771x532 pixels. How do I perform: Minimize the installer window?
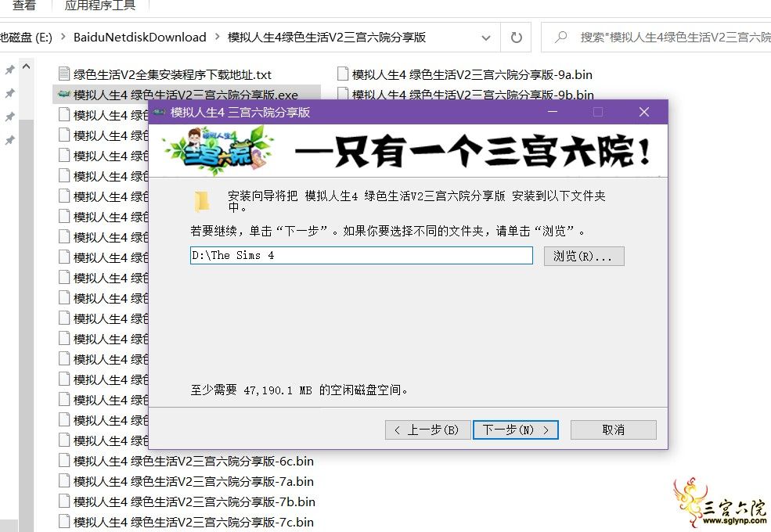(553, 112)
